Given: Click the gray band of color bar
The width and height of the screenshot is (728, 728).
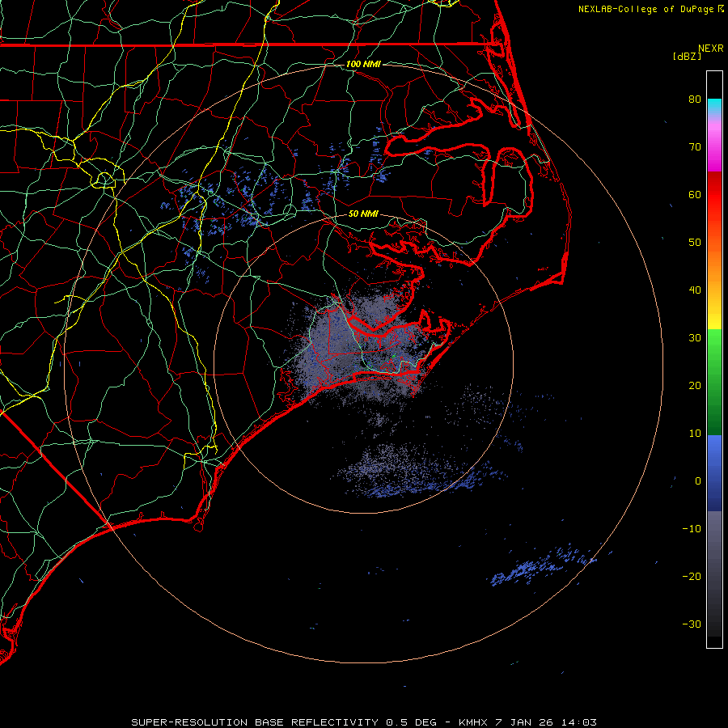Looking at the screenshot, I should [x=714, y=574].
